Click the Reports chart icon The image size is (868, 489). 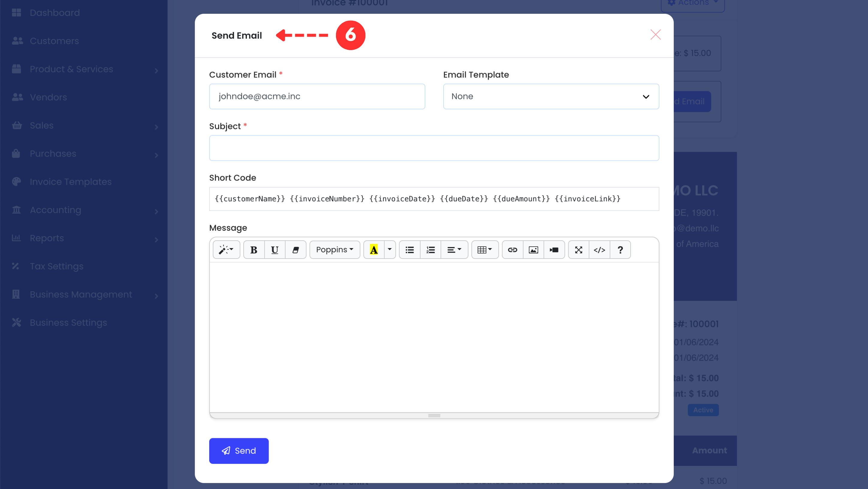[x=16, y=238]
